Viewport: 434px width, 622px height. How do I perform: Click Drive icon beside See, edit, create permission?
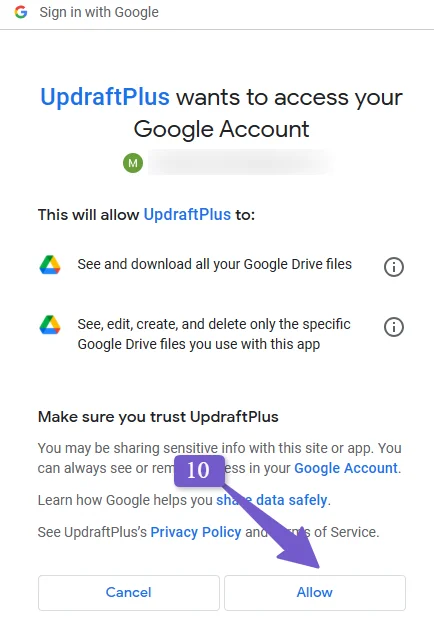[50, 325]
